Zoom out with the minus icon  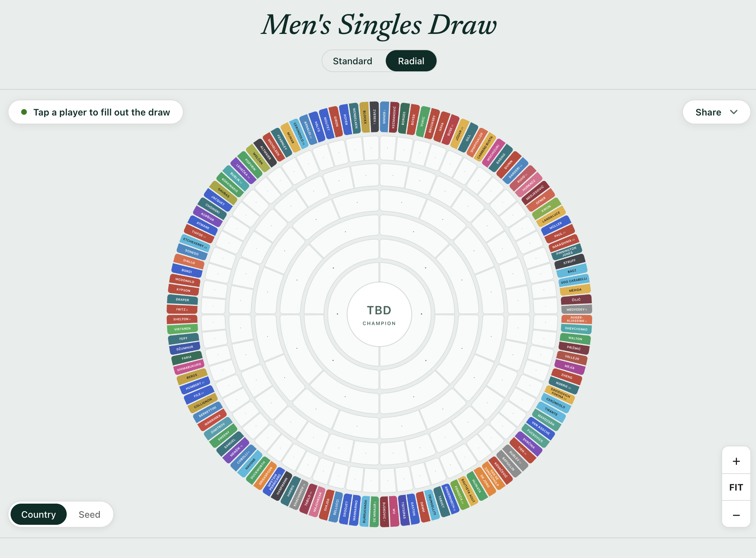tap(736, 515)
